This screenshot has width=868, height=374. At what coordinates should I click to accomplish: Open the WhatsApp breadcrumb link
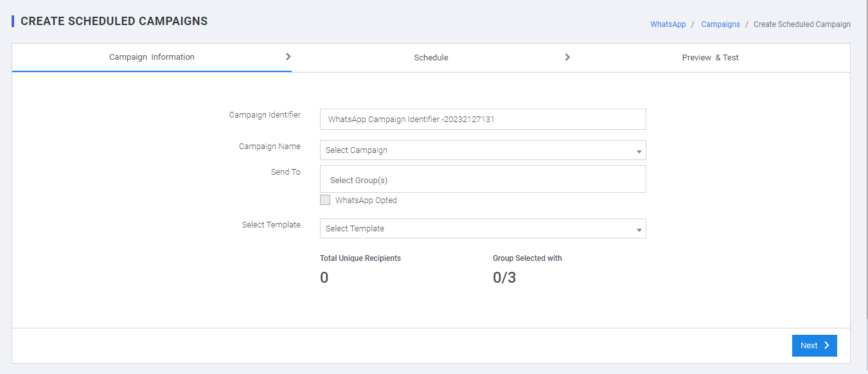668,24
